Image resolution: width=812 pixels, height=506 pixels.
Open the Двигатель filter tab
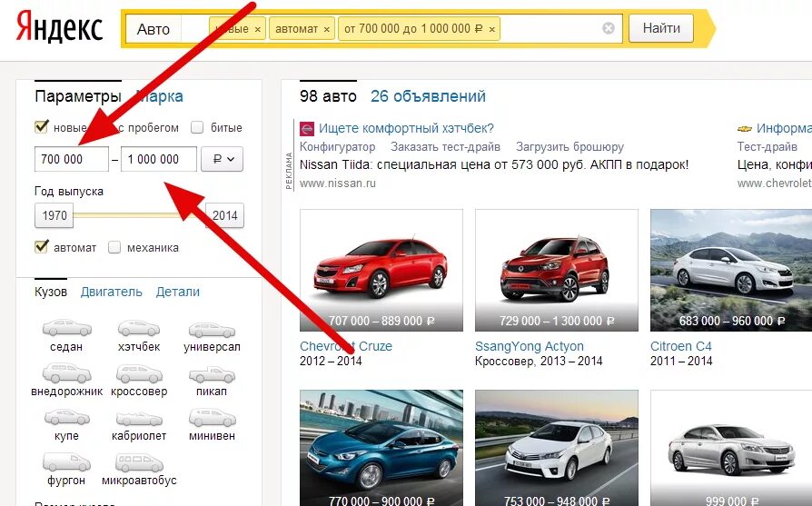pyautogui.click(x=112, y=292)
